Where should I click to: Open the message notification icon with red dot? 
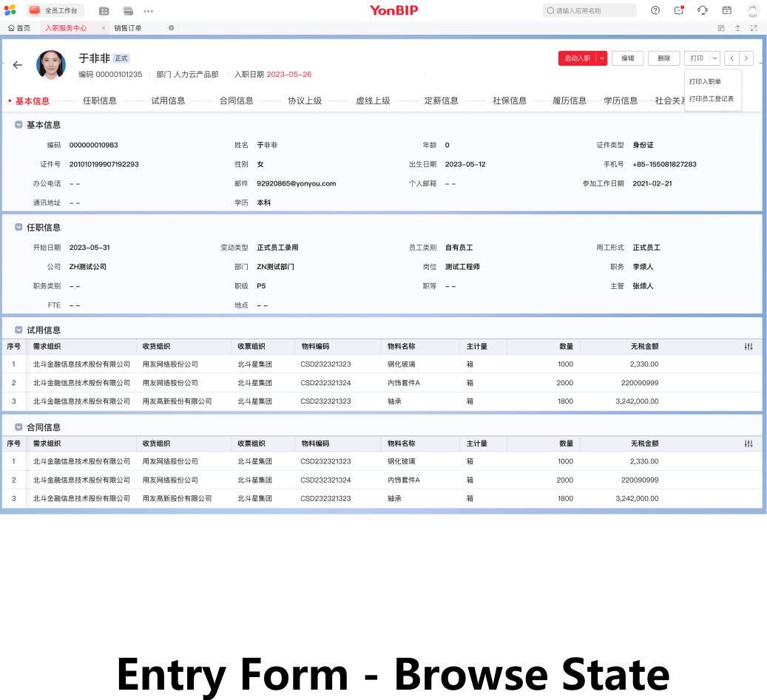point(679,10)
